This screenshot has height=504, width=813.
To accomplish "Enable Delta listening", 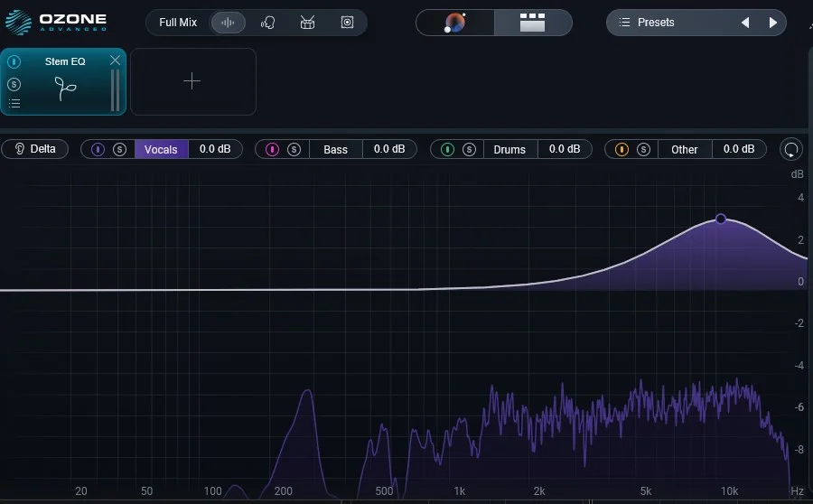I will [34, 149].
